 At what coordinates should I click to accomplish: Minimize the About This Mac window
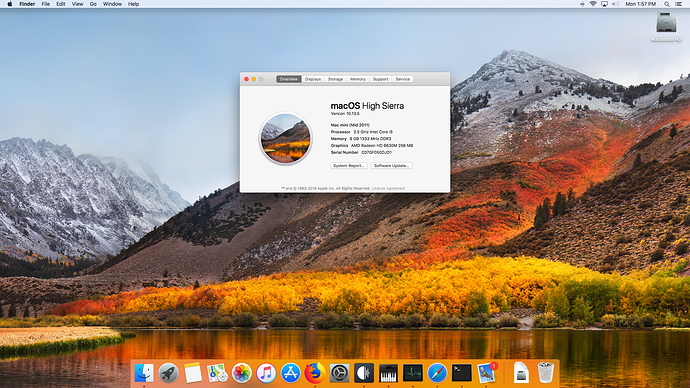click(x=253, y=79)
